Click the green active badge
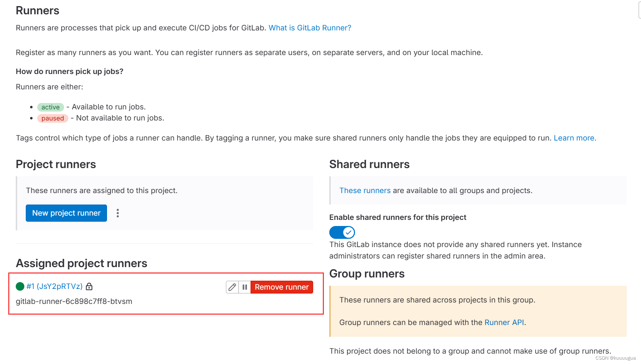 (50, 107)
